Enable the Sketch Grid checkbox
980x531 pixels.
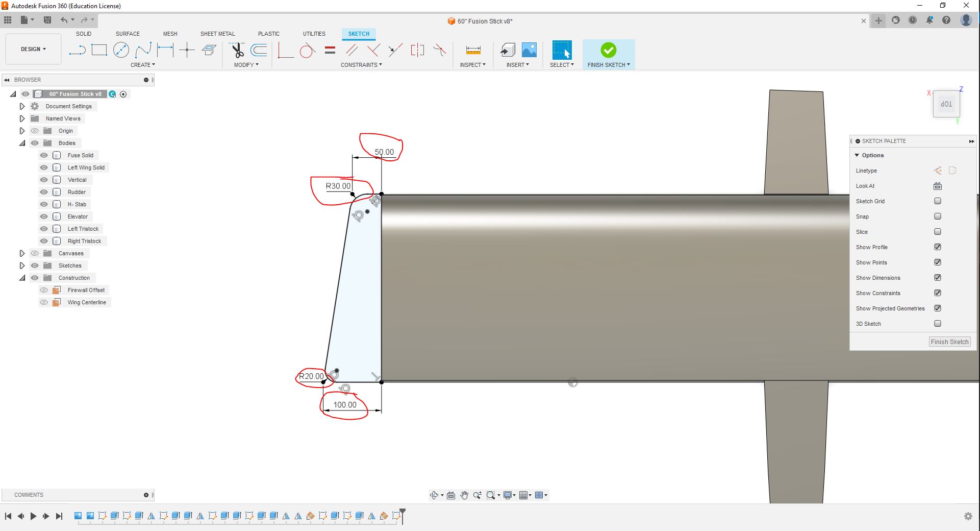click(937, 201)
